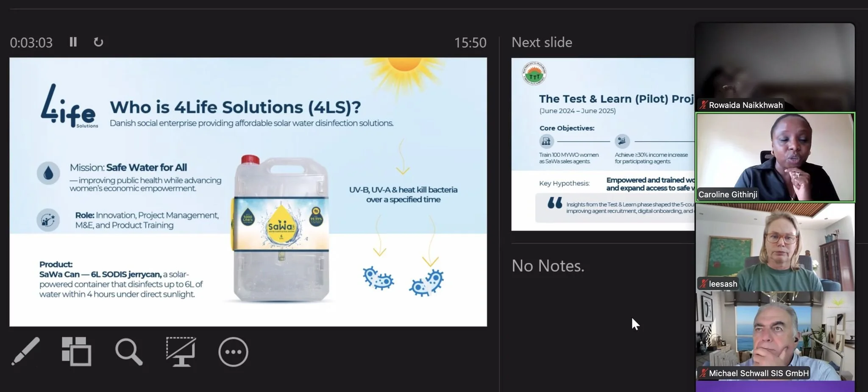The height and width of the screenshot is (392, 868).
Task: Click the elapsed time 0:03:03
Action: [x=31, y=42]
